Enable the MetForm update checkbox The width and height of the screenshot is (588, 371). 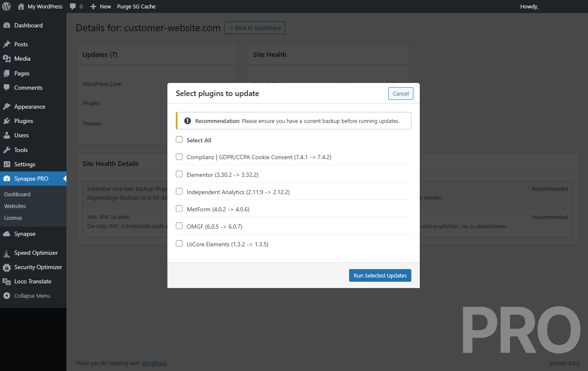coord(179,208)
